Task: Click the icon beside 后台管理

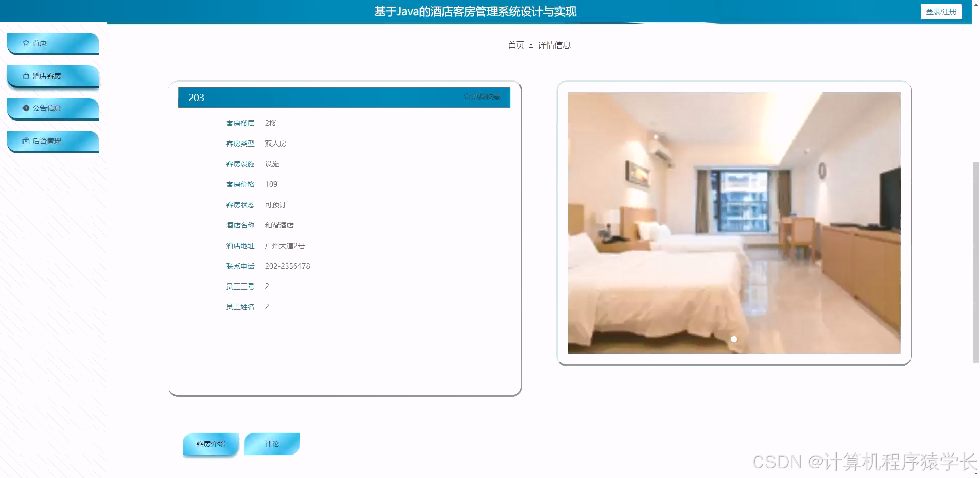Action: pos(26,141)
